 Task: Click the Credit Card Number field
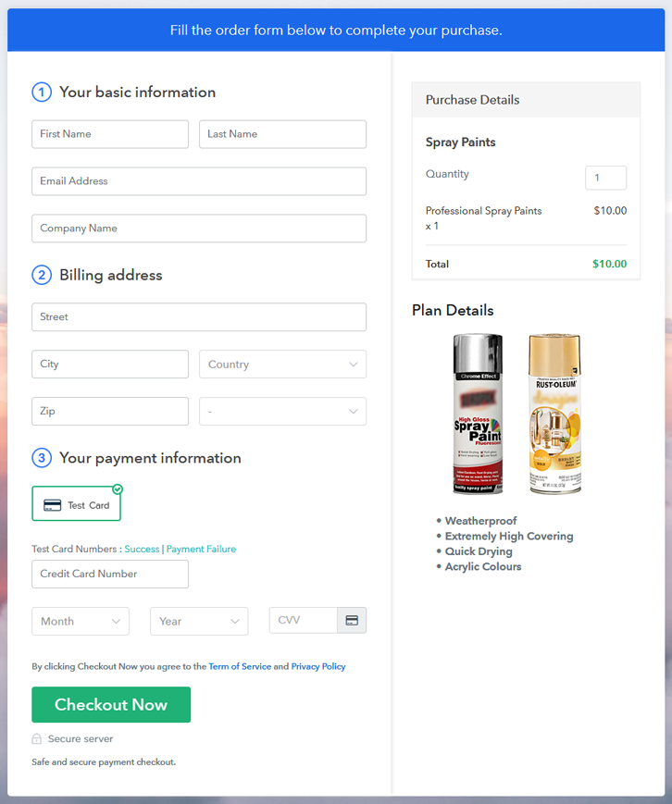[x=110, y=575]
